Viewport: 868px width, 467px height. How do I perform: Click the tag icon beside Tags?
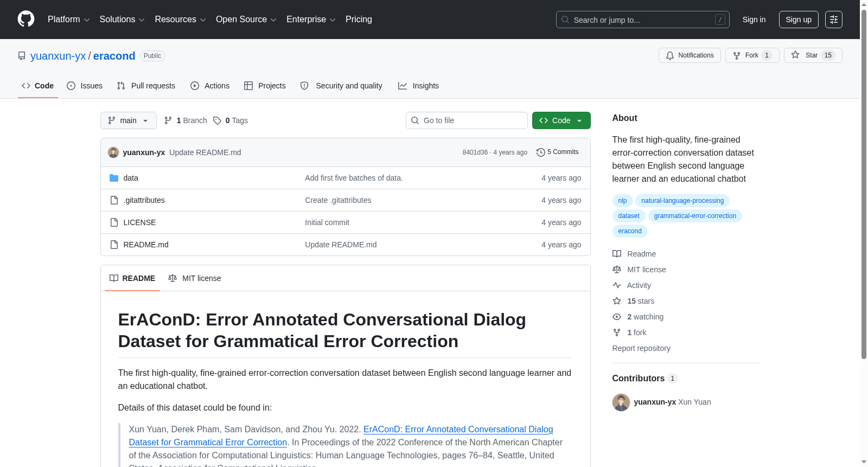(x=217, y=120)
